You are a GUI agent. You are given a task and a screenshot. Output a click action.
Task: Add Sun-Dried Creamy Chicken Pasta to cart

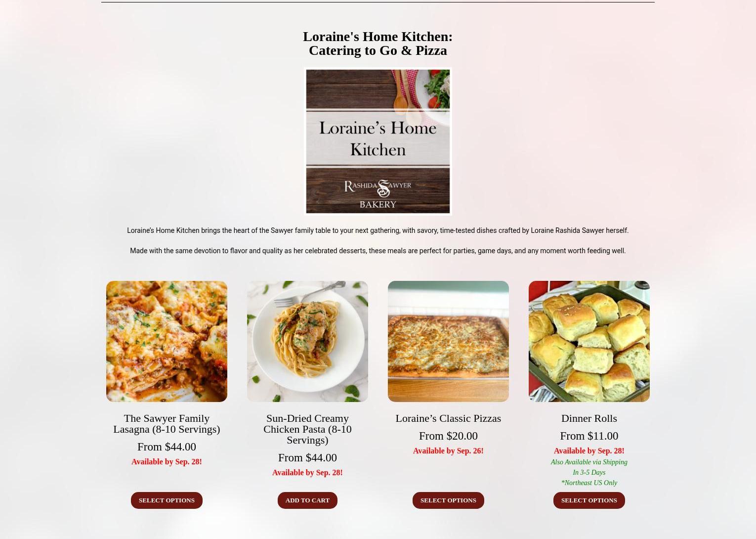[307, 500]
